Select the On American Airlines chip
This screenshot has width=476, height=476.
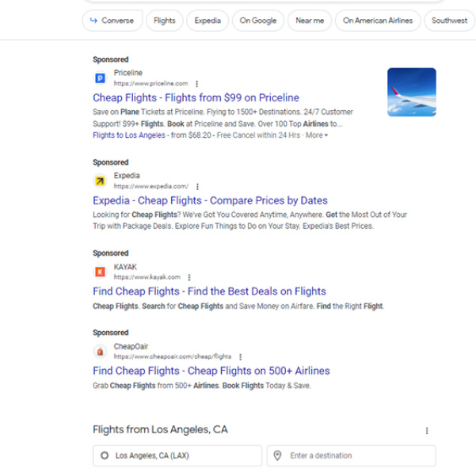(378, 21)
